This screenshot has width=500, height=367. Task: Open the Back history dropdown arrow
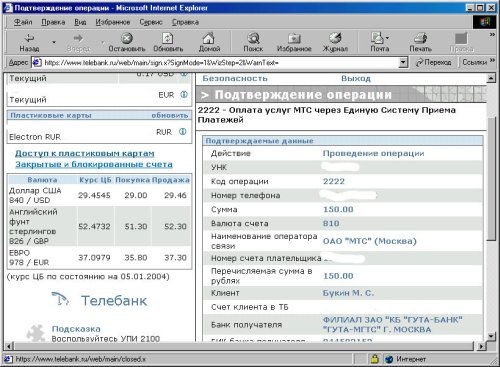tap(54, 42)
